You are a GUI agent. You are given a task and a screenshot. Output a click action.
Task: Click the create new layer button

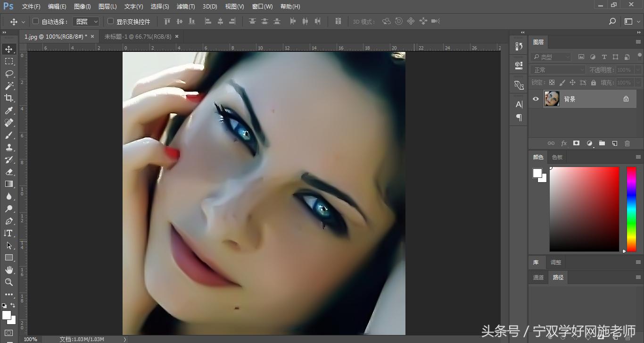tap(614, 143)
